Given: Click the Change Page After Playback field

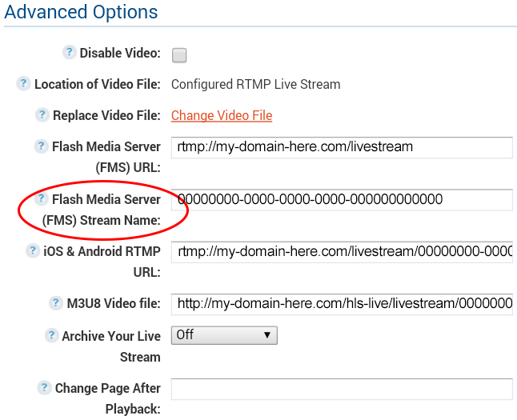Looking at the screenshot, I should tap(342, 389).
